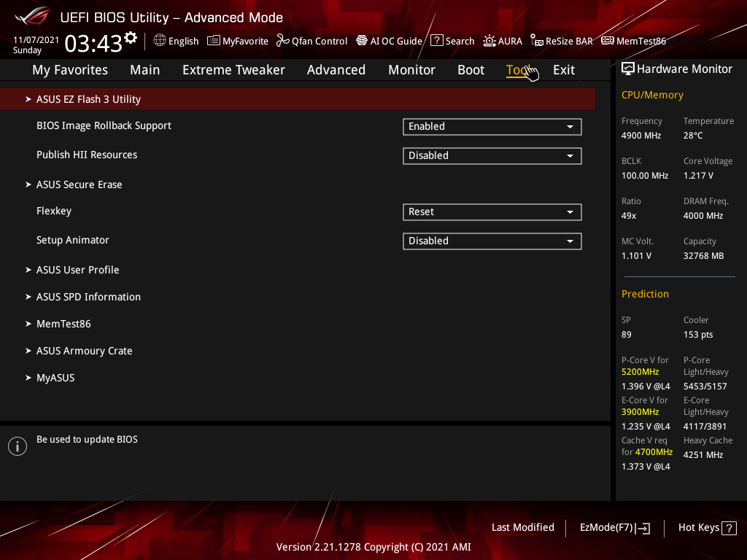The width and height of the screenshot is (747, 560).
Task: Click the Search question mark icon
Action: click(x=436, y=41)
